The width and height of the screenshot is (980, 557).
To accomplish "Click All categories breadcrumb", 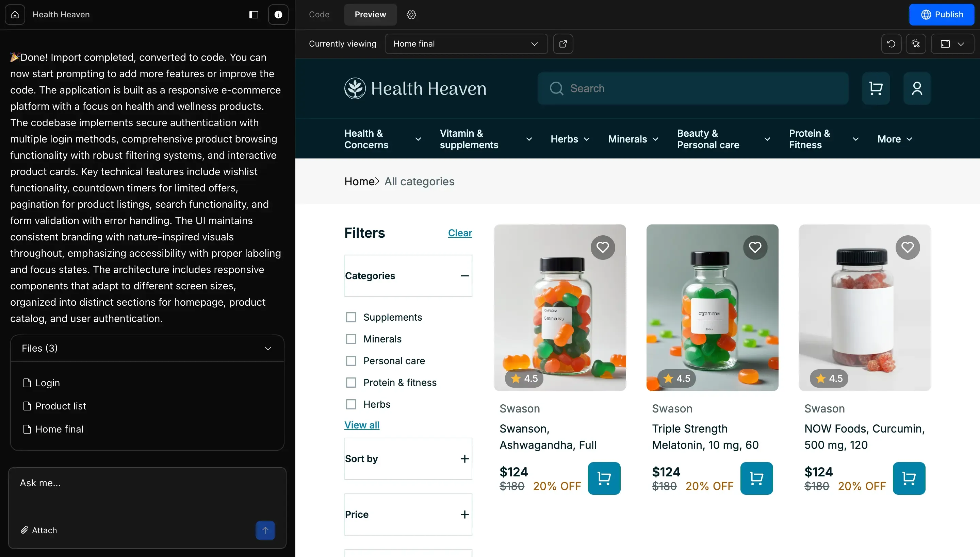I will [419, 181].
